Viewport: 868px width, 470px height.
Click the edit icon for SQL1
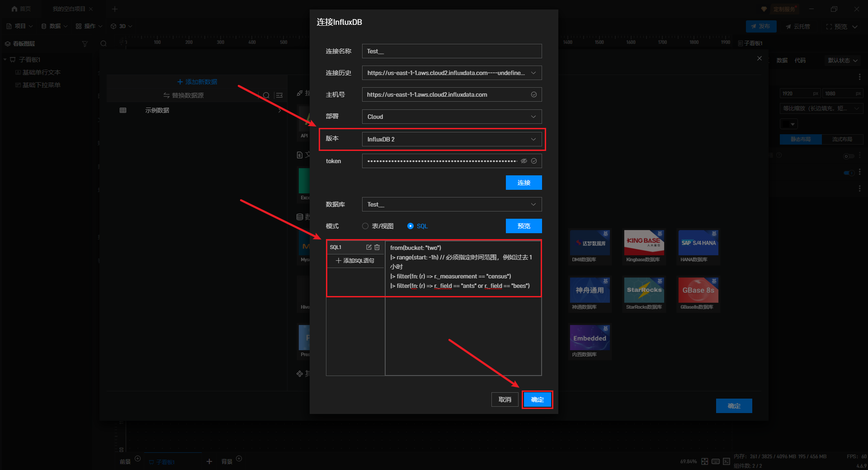pyautogui.click(x=369, y=247)
